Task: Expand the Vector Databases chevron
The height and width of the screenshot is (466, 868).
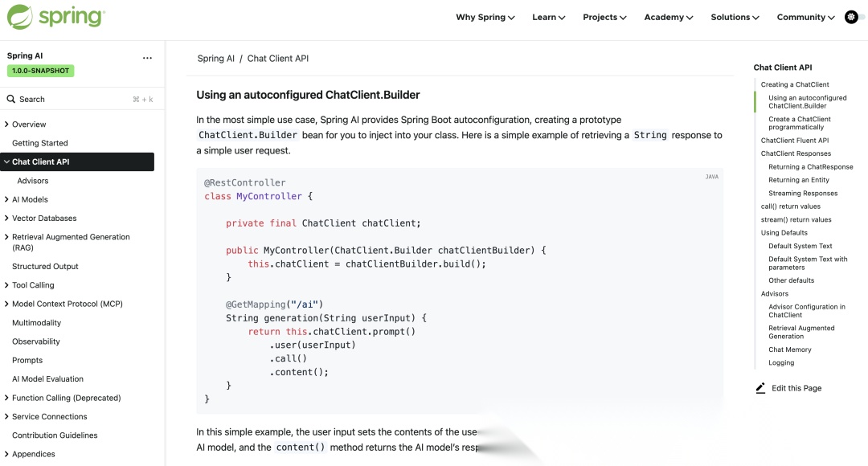Action: tap(6, 218)
